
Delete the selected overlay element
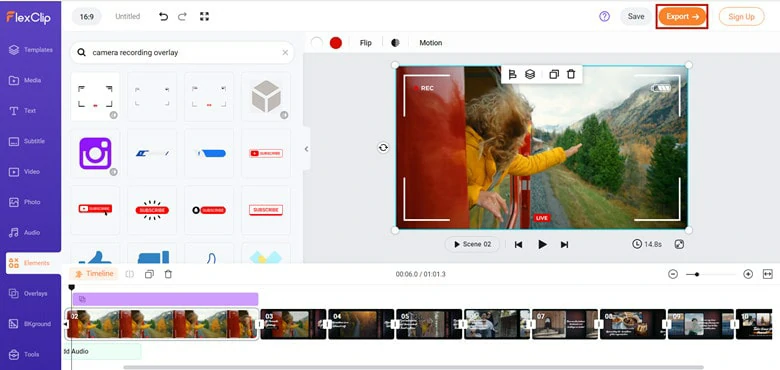pos(571,75)
